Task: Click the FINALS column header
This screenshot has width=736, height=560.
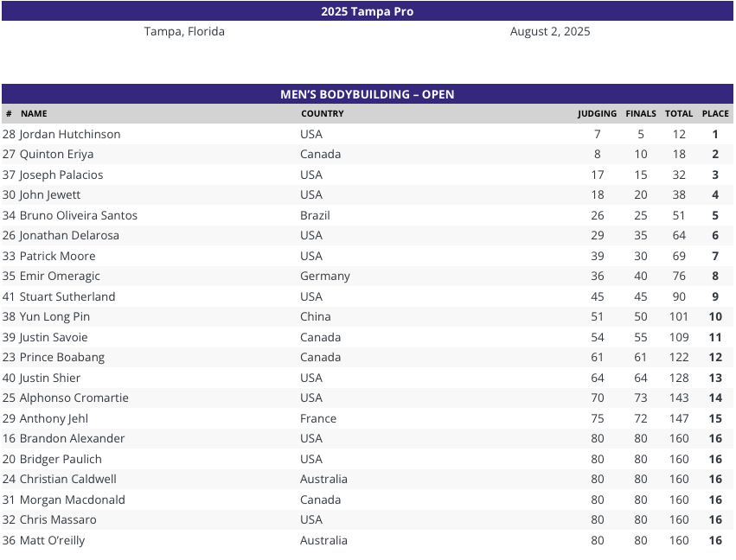Action: point(641,113)
